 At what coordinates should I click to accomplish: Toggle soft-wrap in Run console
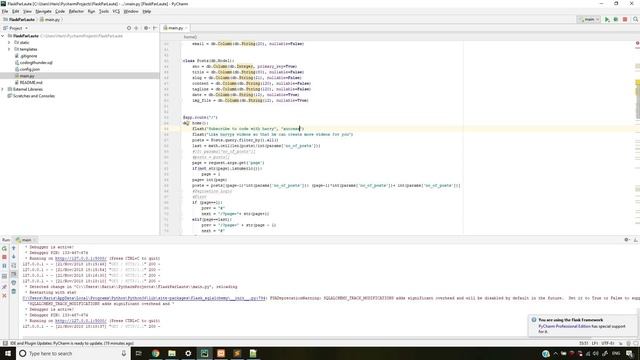point(13,266)
